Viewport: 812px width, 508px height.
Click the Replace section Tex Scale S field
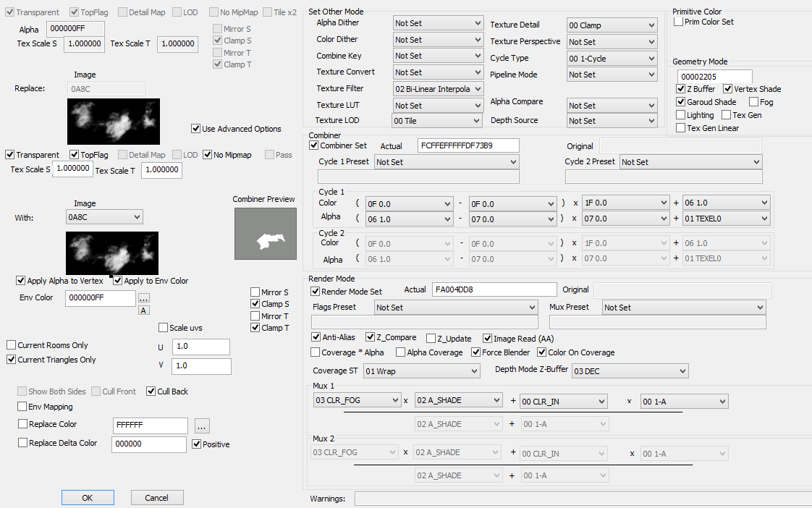[x=73, y=169]
